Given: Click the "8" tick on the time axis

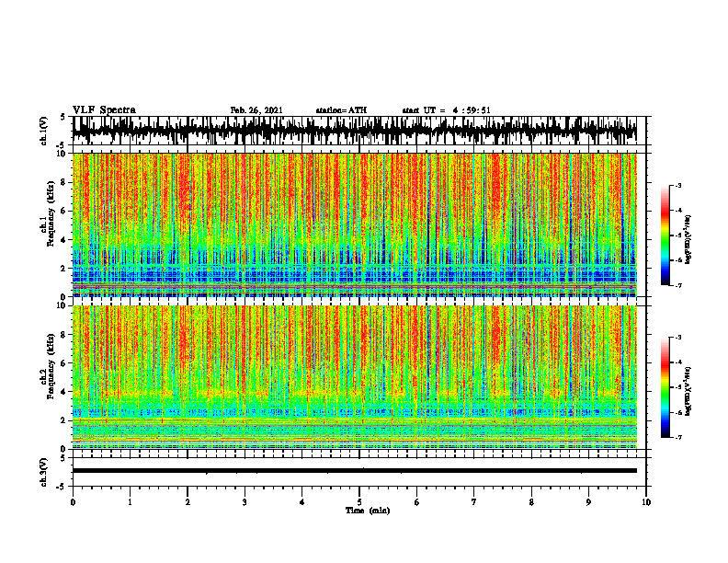Looking at the screenshot, I should coord(531,502).
